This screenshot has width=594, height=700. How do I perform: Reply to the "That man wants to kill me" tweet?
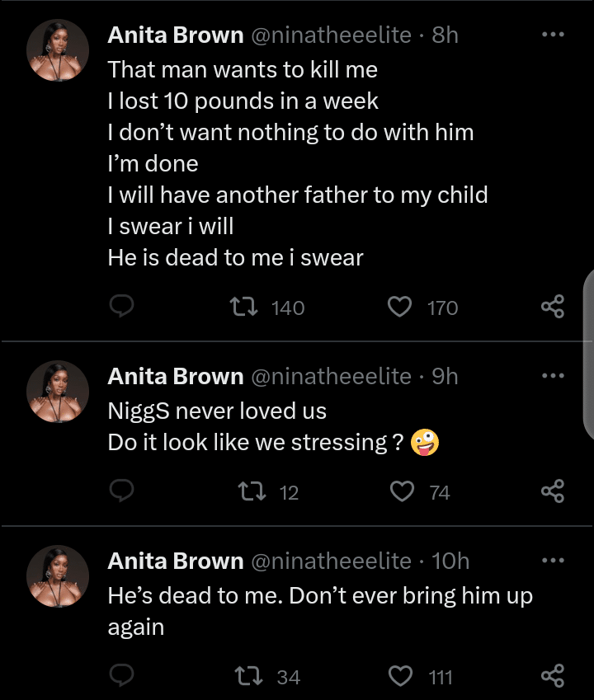click(x=122, y=308)
